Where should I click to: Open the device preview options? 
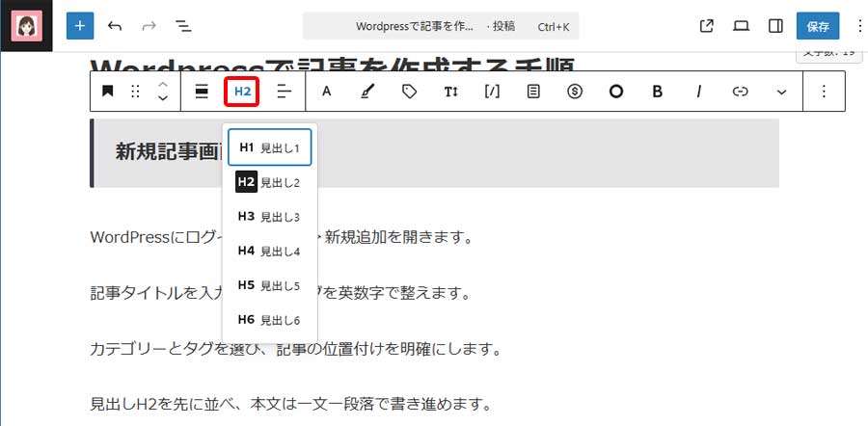pos(741,26)
